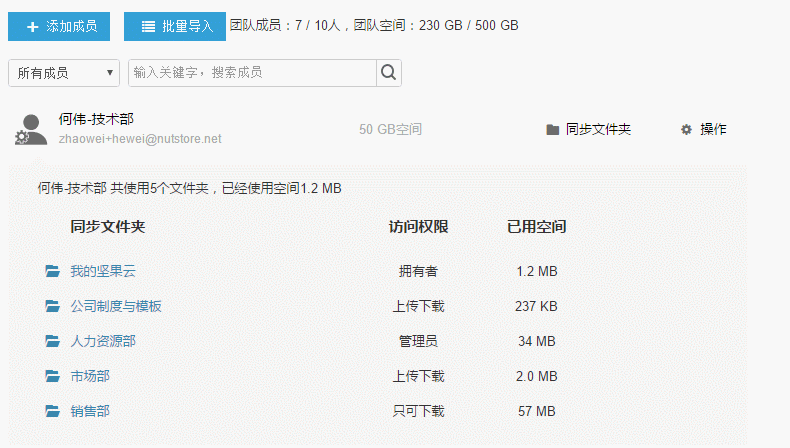Open the 操作 actions gear menu
The width and height of the screenshot is (790, 448).
(704, 130)
